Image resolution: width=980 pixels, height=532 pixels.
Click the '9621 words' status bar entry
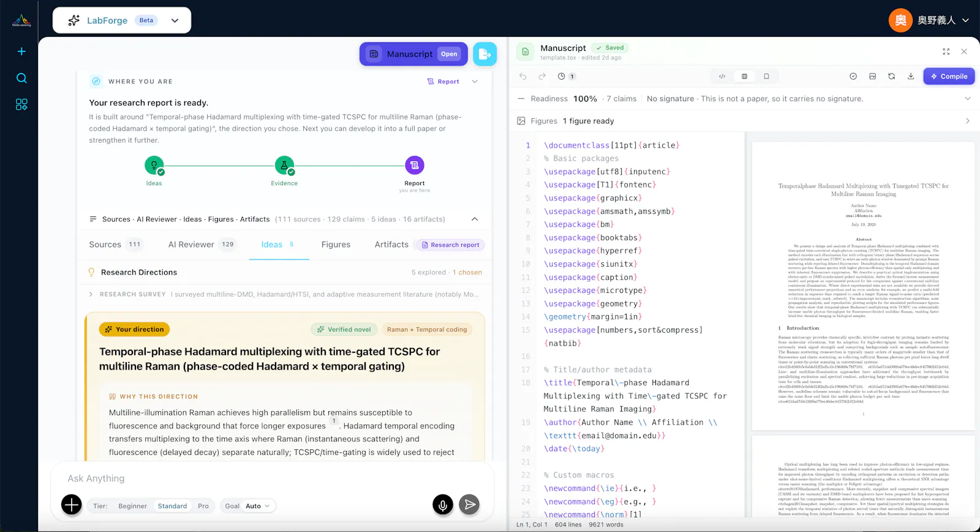(606, 525)
